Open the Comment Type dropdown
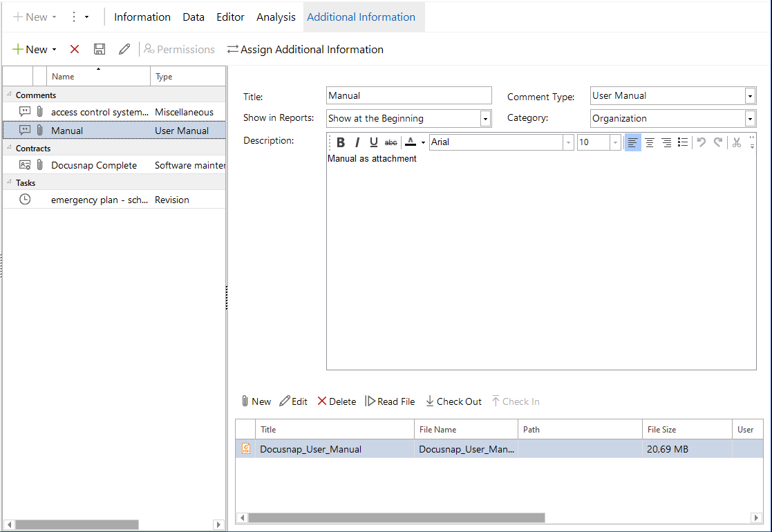This screenshot has width=772, height=532. [750, 96]
